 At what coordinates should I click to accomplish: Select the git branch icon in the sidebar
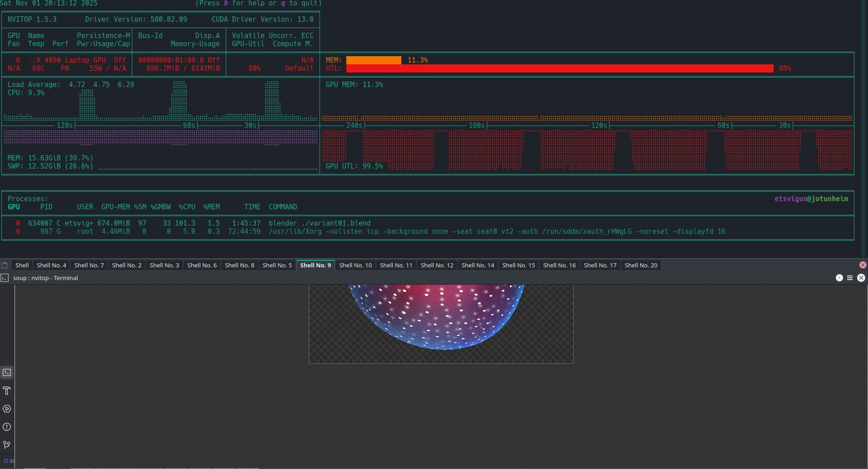point(6,445)
